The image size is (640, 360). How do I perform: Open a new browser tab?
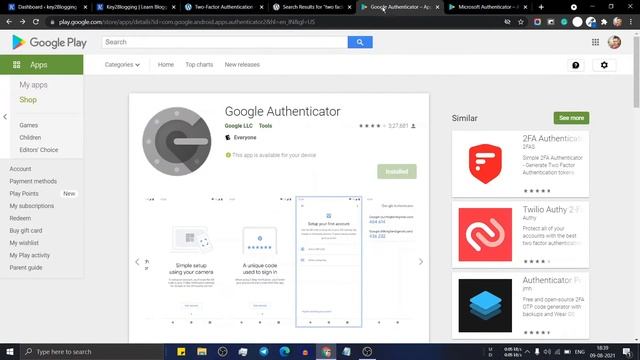541,7
